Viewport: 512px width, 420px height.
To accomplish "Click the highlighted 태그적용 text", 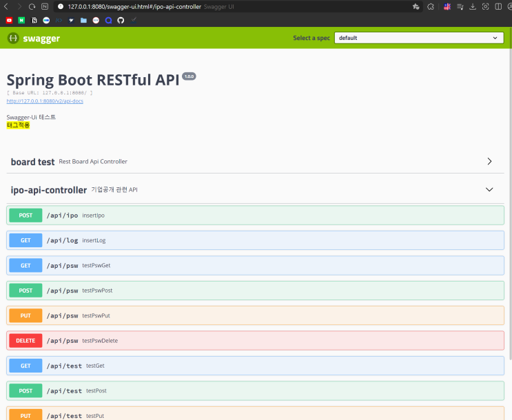I will click(19, 125).
